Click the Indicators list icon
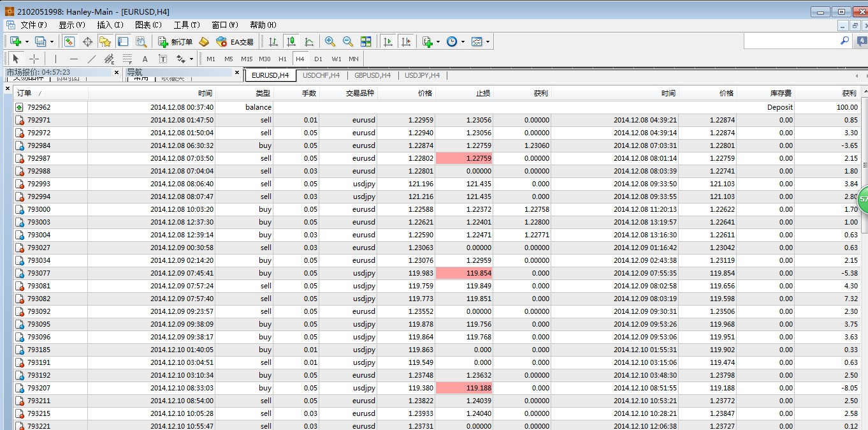The height and width of the screenshot is (430, 868). pos(428,41)
